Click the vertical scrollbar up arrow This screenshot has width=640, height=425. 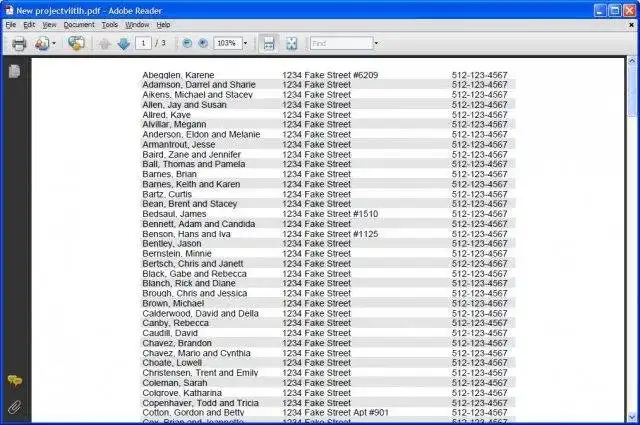click(632, 61)
